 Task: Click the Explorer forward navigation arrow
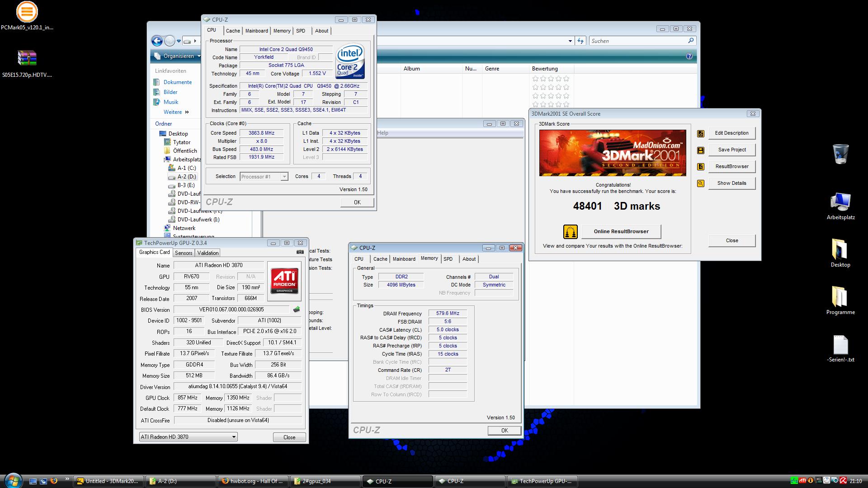(170, 41)
